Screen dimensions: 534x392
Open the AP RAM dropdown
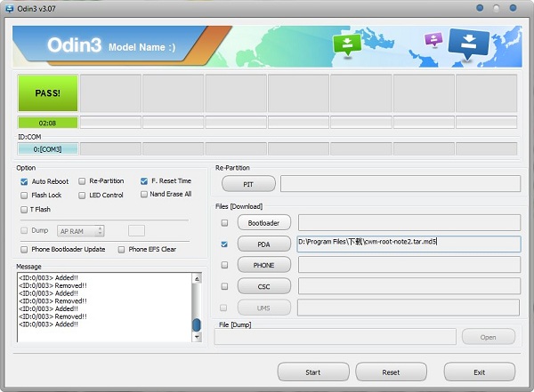point(82,231)
